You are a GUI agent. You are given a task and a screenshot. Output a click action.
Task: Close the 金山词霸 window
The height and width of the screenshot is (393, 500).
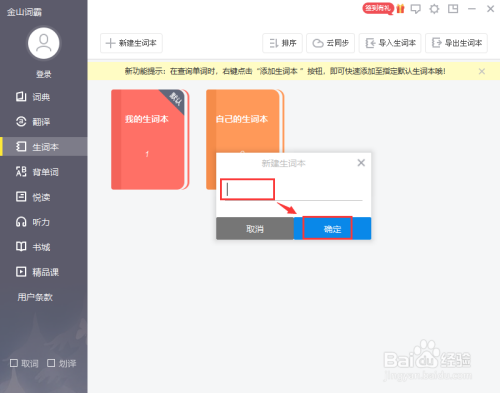point(490,9)
